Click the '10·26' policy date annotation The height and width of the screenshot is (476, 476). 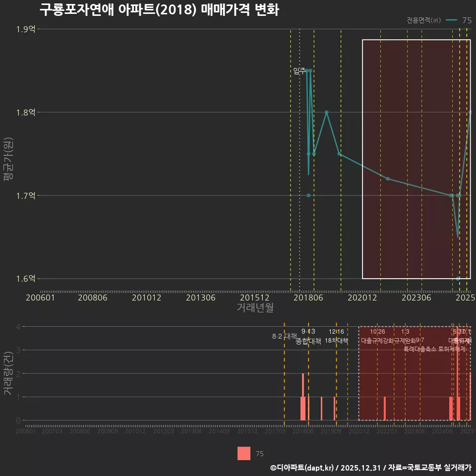[x=377, y=332]
